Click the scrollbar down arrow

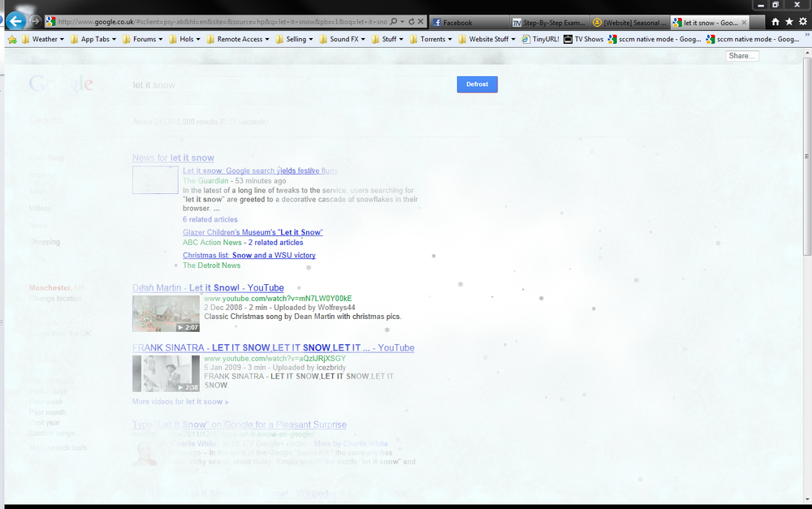807,500
